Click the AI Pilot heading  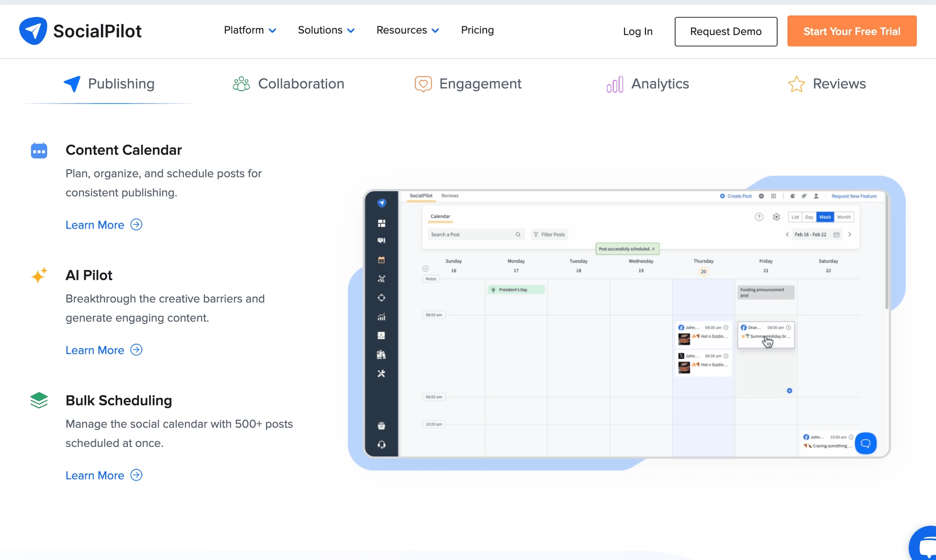89,275
